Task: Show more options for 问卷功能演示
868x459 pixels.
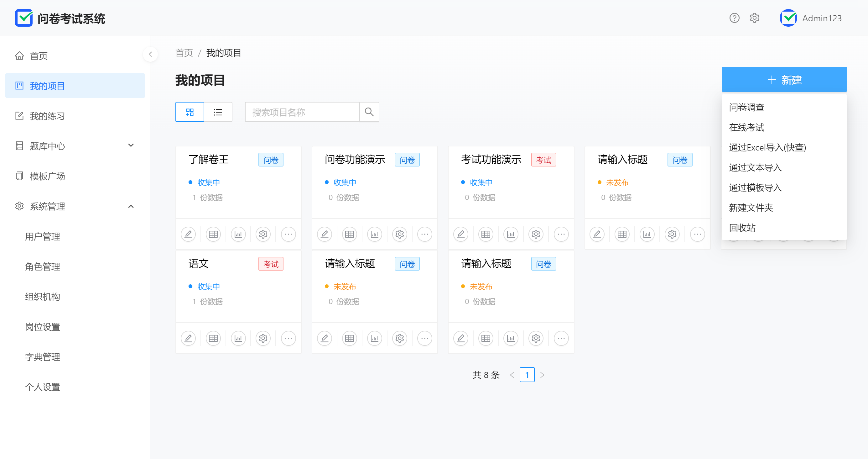Action: tap(424, 234)
